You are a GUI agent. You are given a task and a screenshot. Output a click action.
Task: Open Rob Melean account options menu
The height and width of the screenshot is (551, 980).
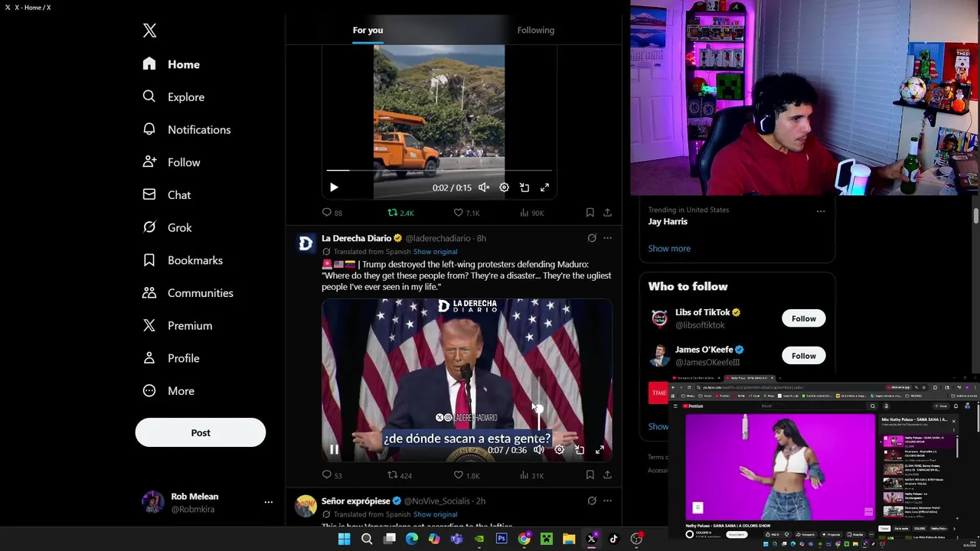268,502
